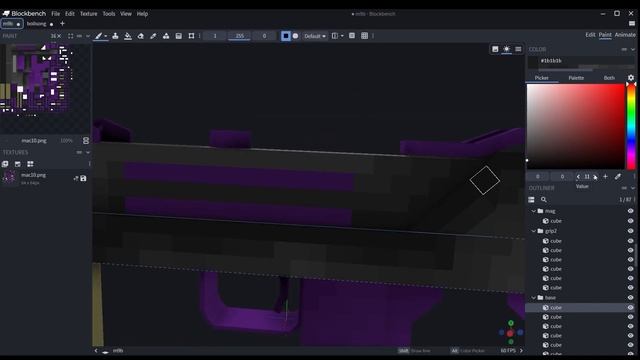
Task: Select the Paint Brush tool
Action: pyautogui.click(x=98, y=36)
